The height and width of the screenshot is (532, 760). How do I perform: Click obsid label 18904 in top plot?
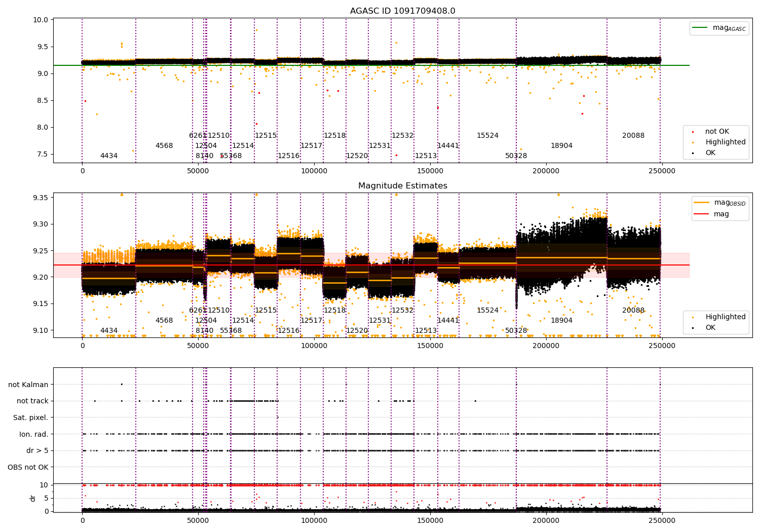coord(561,146)
